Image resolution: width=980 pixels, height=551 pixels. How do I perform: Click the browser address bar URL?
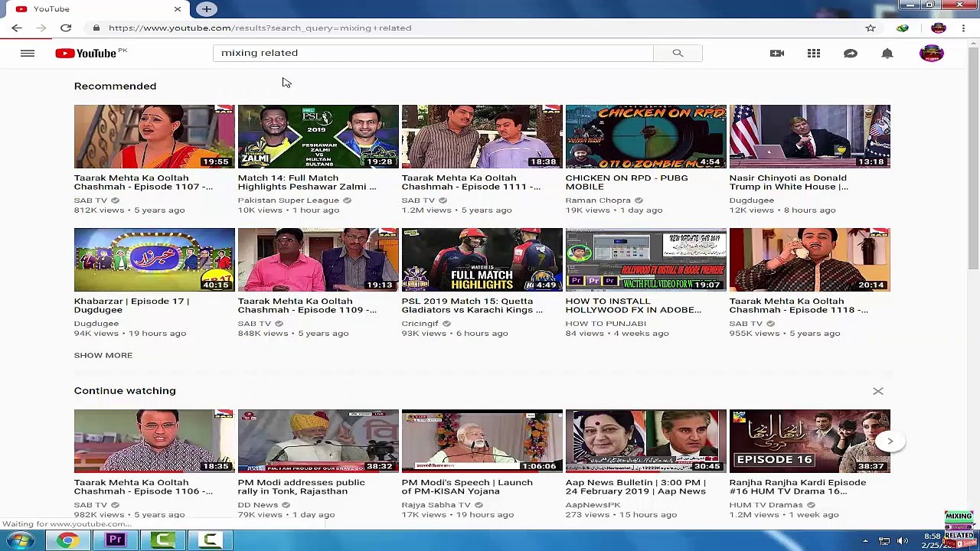point(260,28)
